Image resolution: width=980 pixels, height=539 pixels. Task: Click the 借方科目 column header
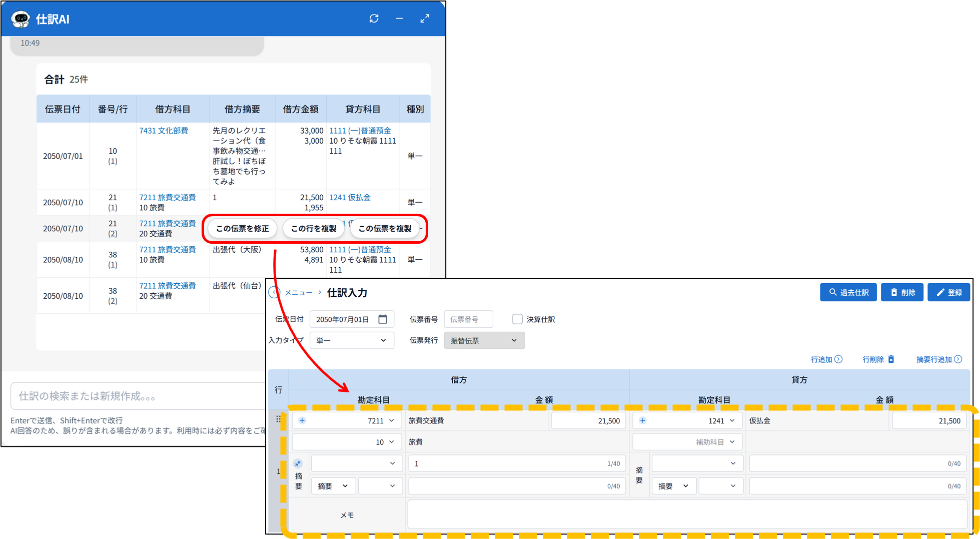pos(173,109)
